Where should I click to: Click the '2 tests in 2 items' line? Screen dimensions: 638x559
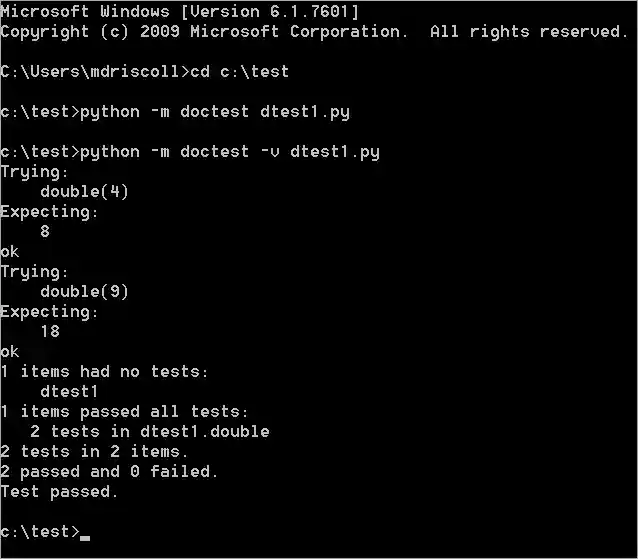pos(95,452)
